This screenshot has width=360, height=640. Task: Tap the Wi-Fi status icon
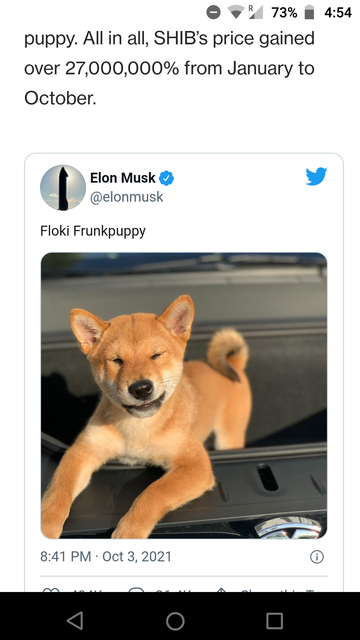236,13
